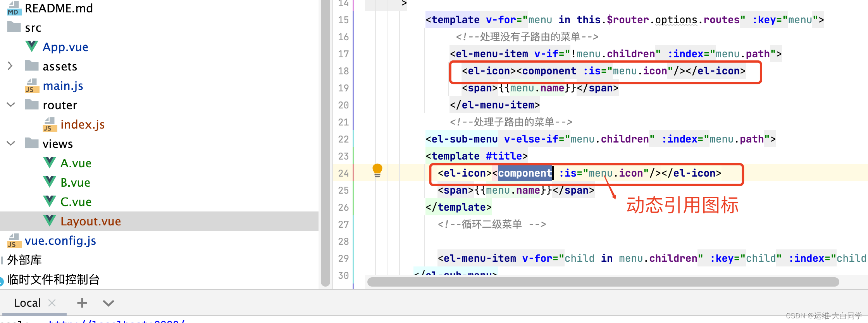The image size is (868, 323).
Task: Add a new terminal session with plus
Action: [x=82, y=303]
